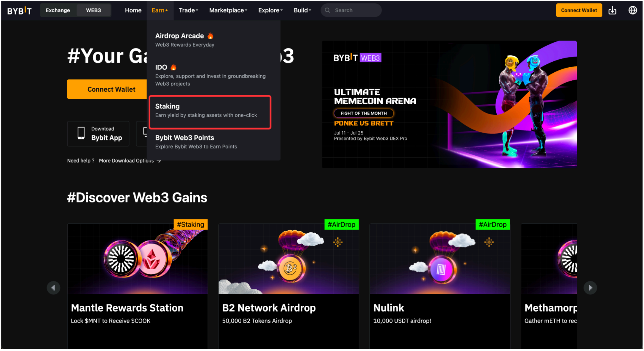Click the phone icon for Bybit App
The height and width of the screenshot is (351, 644).
pyautogui.click(x=81, y=133)
